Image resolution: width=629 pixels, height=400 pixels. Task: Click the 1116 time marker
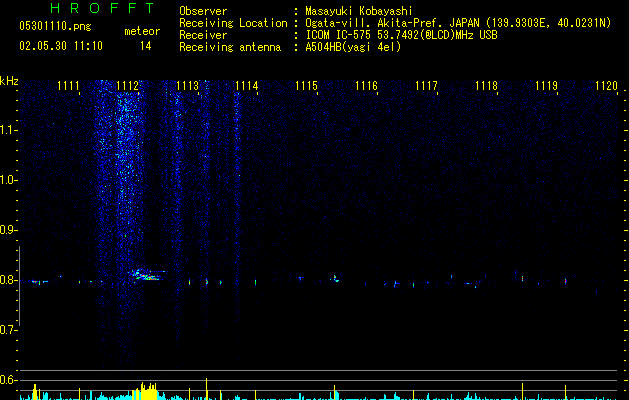(x=366, y=86)
